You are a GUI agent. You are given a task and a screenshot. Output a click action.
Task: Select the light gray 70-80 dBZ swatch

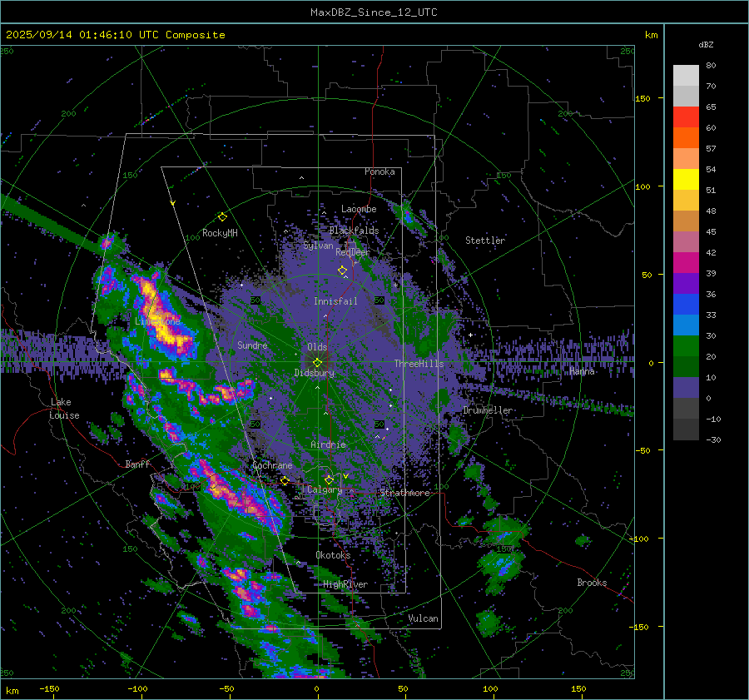686,76
